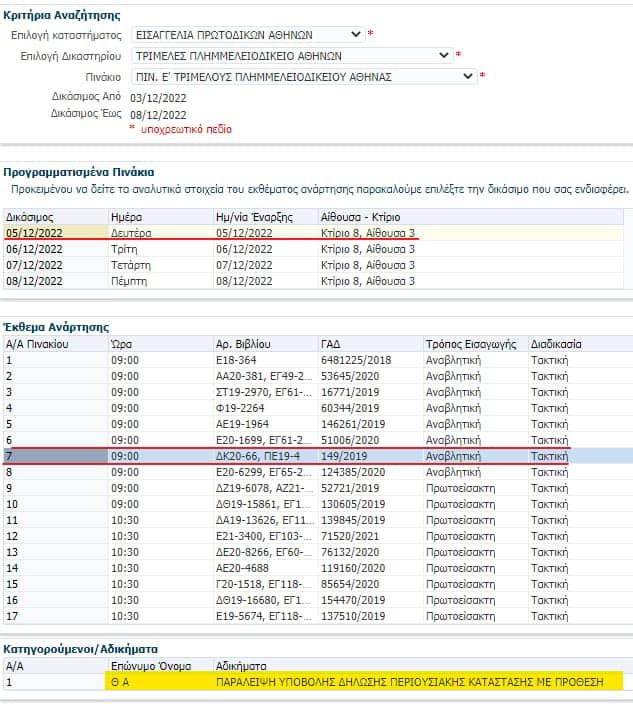
Task: Select case with ΓΑΔ 85654/2020
Action: [x=318, y=584]
